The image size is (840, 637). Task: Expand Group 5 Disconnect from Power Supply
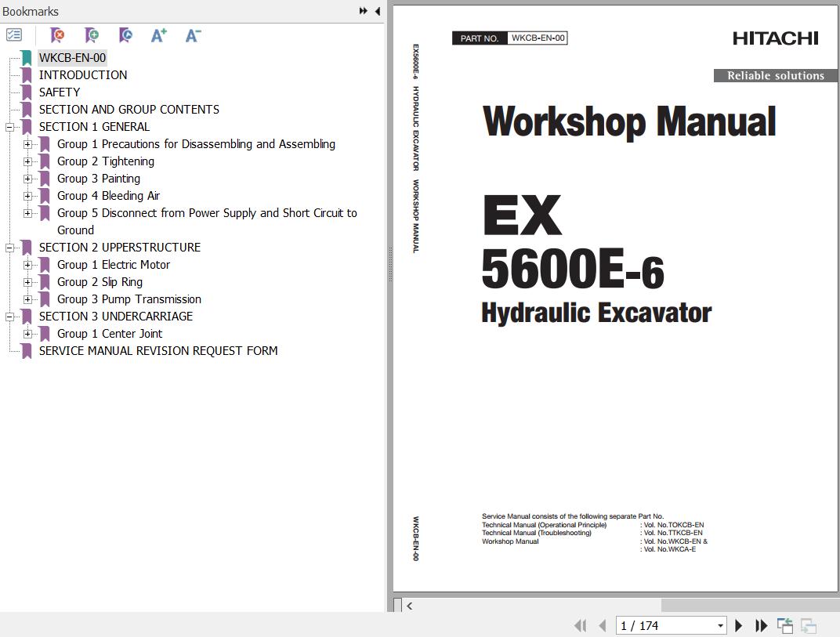coord(27,212)
